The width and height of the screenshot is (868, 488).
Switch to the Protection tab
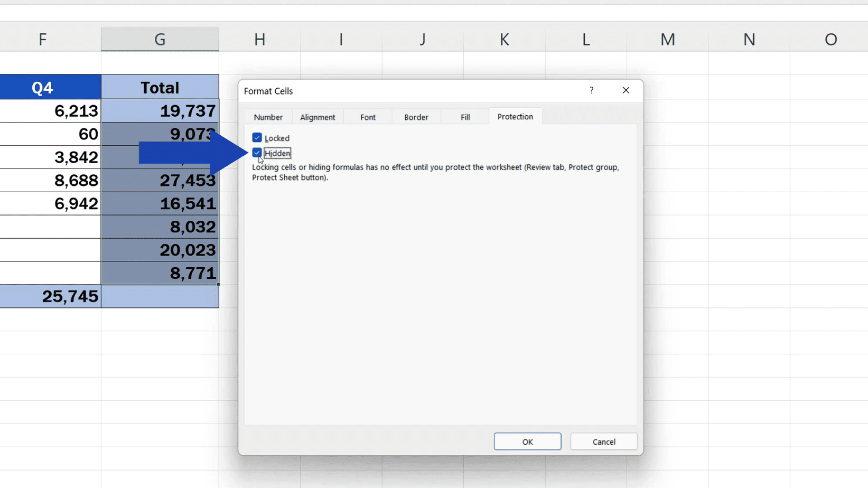coord(515,116)
